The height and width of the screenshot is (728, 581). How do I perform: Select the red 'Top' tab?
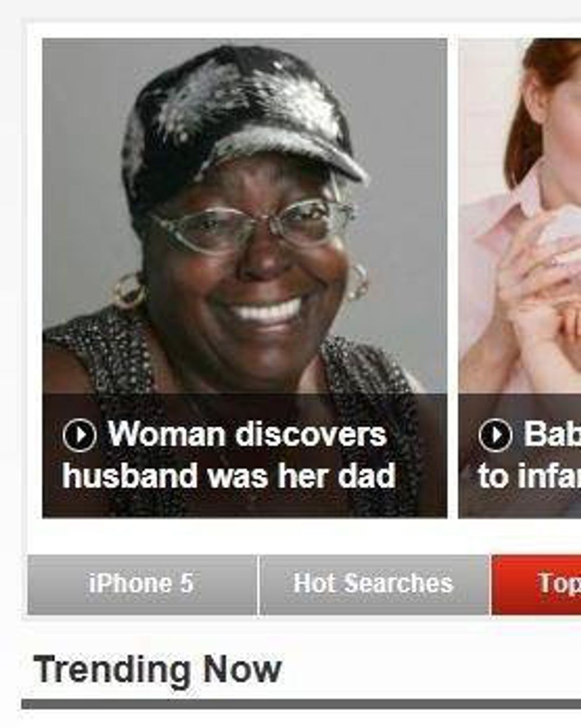[x=537, y=584]
